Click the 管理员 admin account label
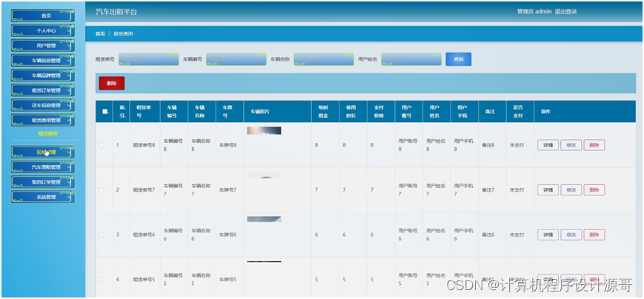The height and width of the screenshot is (299, 644). pos(534,12)
